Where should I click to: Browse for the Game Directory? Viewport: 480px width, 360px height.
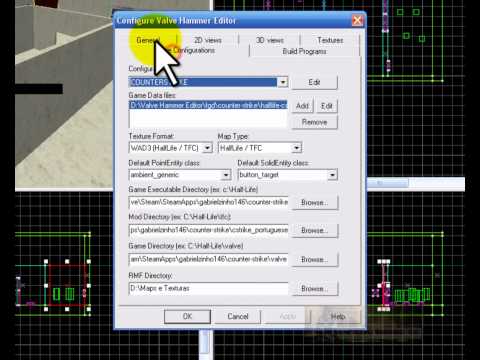click(x=315, y=259)
